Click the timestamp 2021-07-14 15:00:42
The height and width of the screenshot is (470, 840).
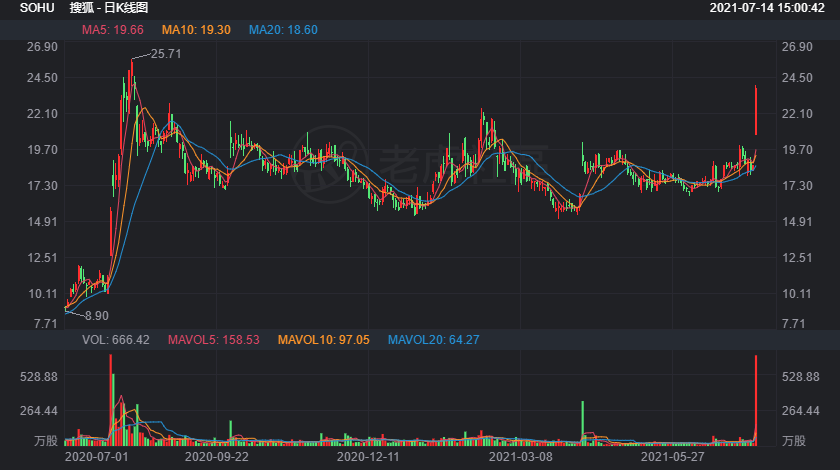tap(767, 8)
